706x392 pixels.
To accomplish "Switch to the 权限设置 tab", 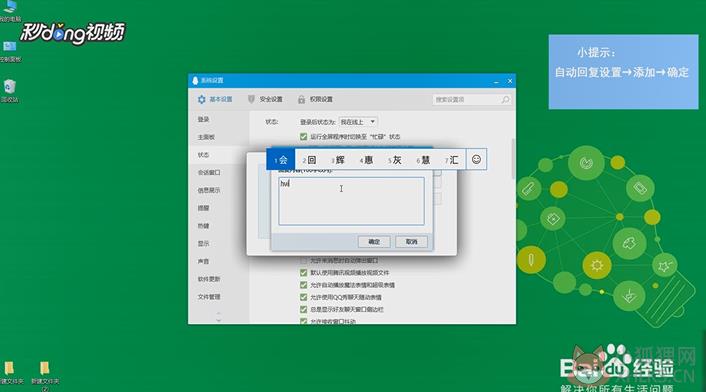I will point(315,99).
